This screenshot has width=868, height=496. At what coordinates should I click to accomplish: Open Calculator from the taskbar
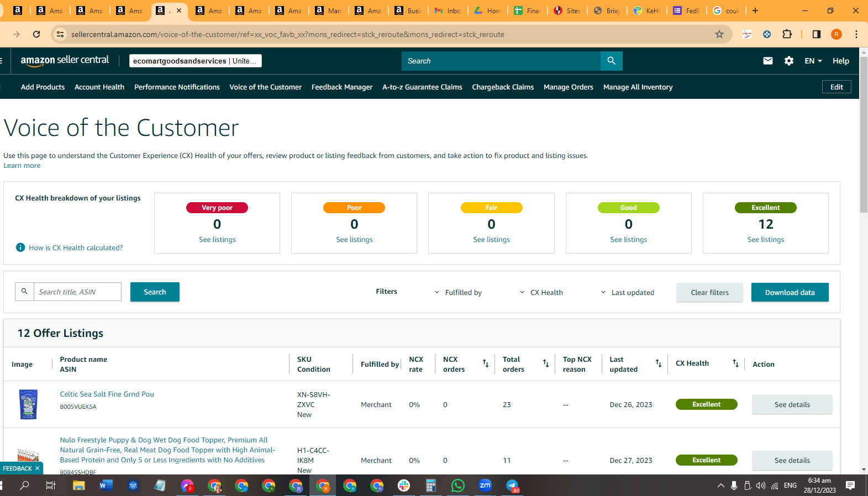point(431,486)
